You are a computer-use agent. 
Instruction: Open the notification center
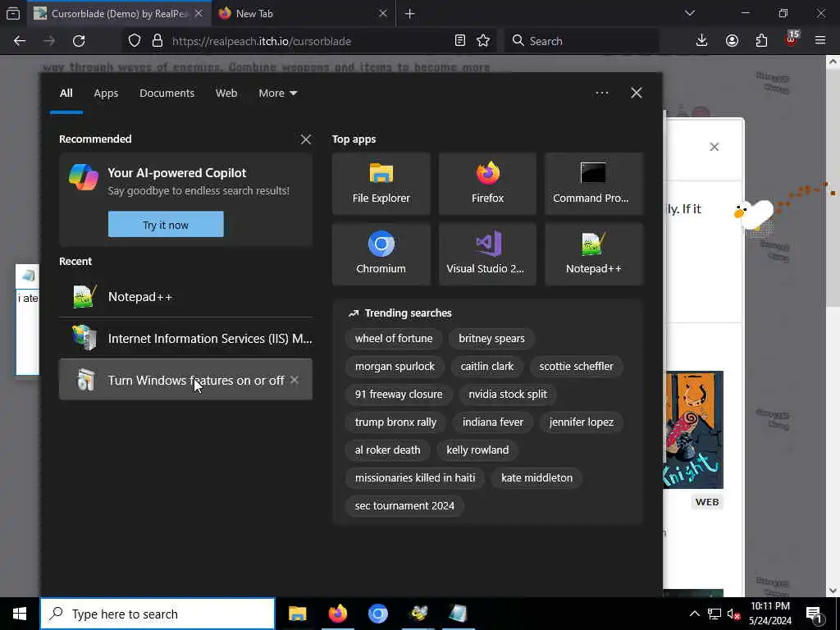pos(815,614)
